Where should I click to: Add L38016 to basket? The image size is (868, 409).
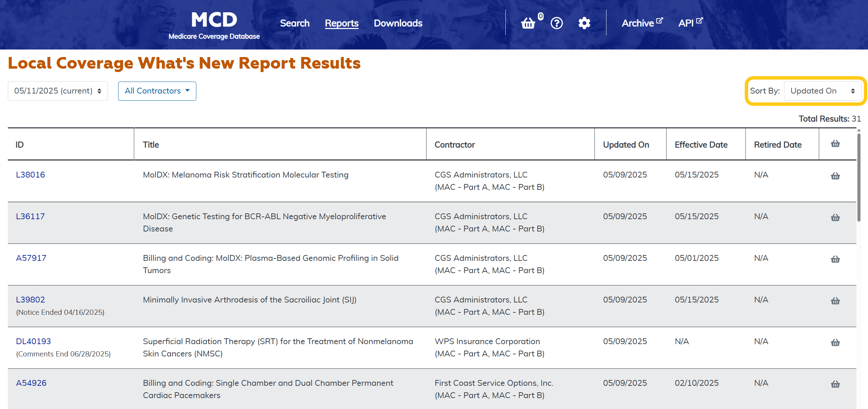(835, 176)
